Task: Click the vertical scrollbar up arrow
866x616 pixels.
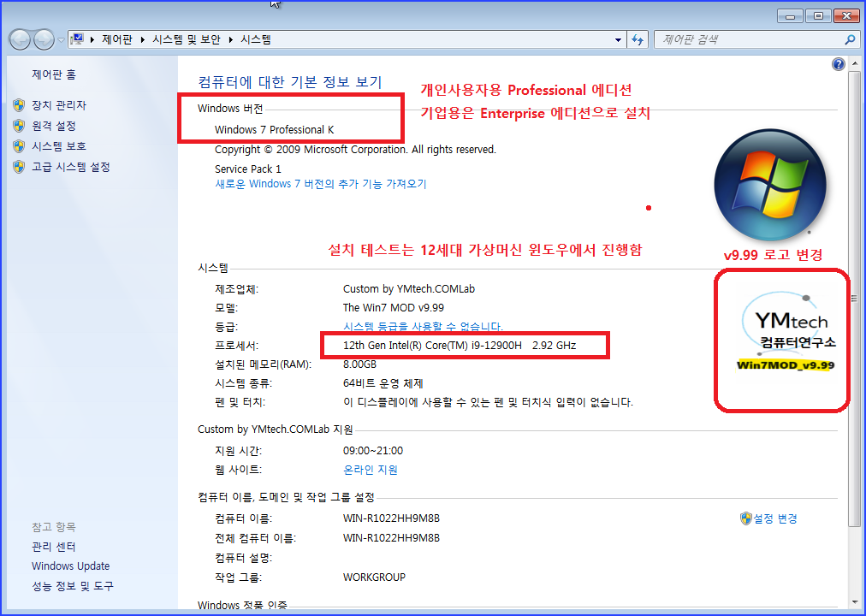Action: pyautogui.click(x=854, y=64)
